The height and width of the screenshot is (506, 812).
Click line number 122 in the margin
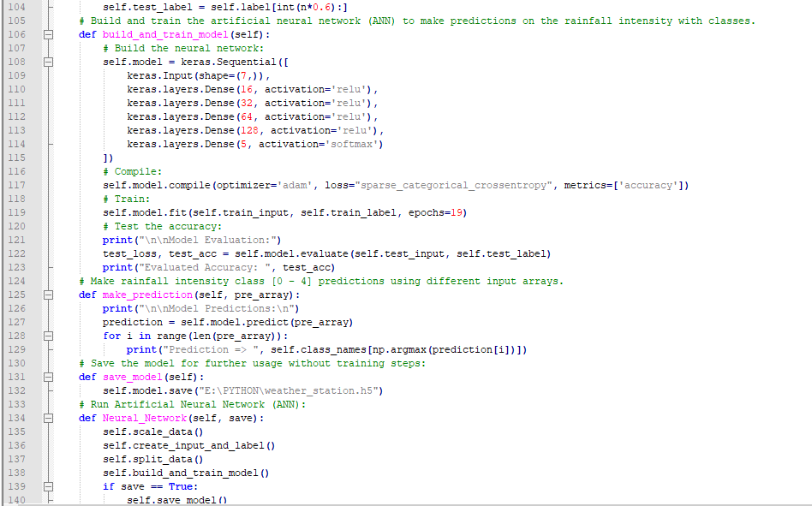click(15, 253)
